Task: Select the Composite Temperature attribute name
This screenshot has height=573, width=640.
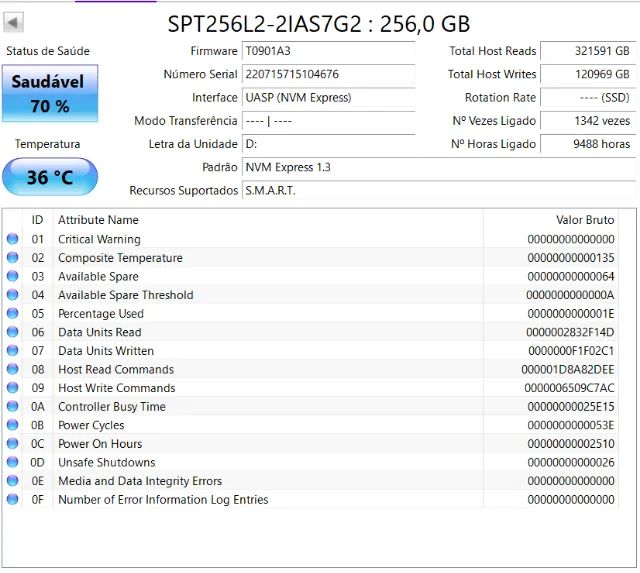Action: 120,258
